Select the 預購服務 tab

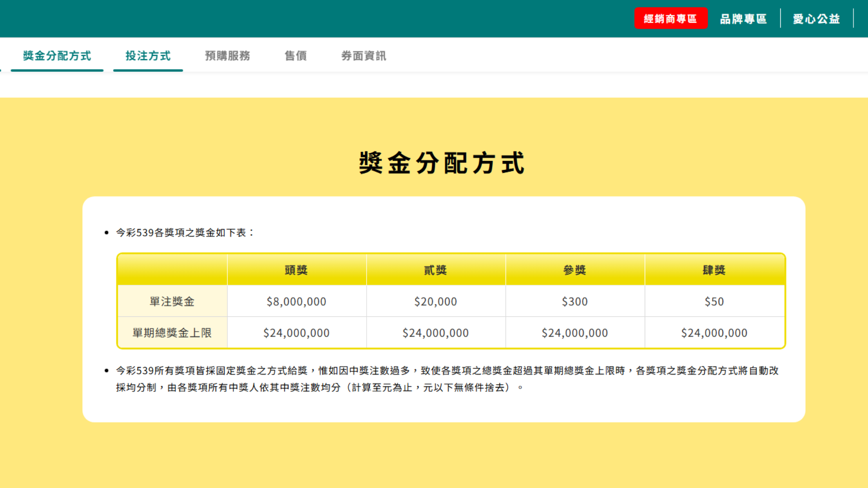point(227,56)
